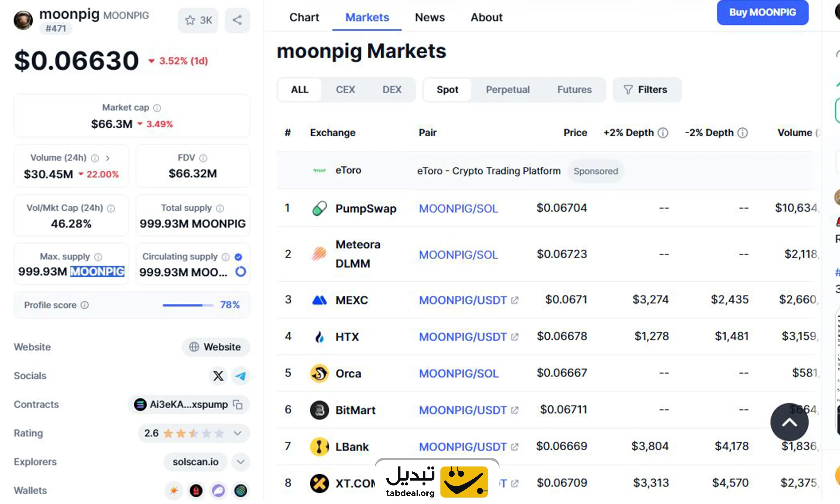
Task: Click the Profile score progress bar
Action: pos(188,305)
